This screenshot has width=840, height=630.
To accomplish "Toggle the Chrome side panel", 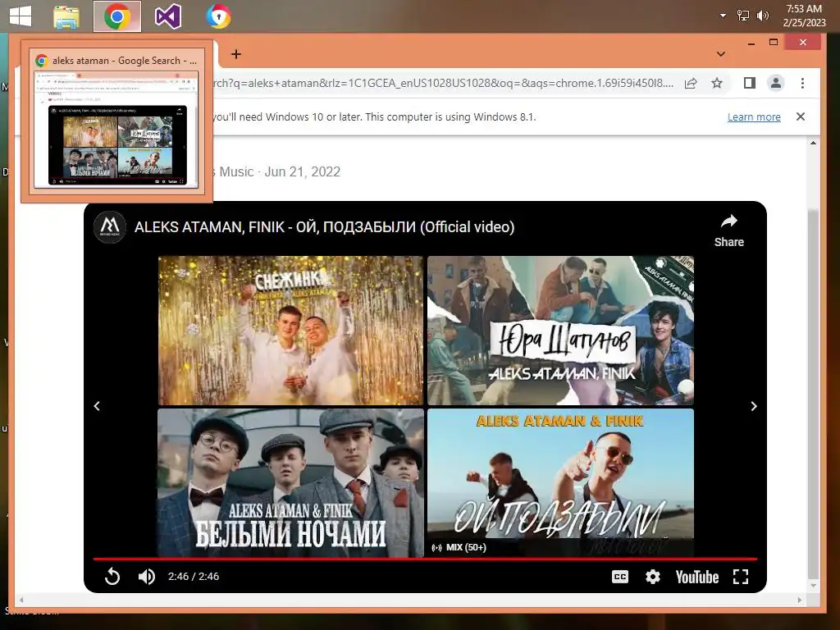I will pos(750,83).
